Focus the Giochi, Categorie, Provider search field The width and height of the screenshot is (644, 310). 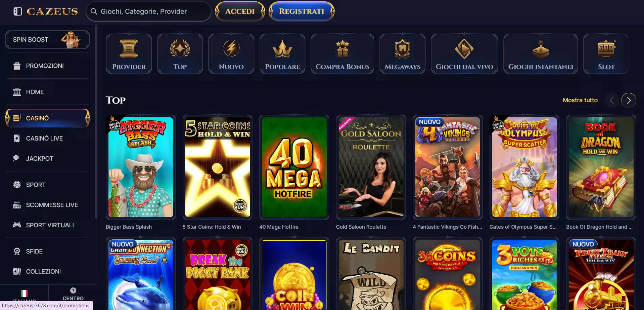pos(148,11)
